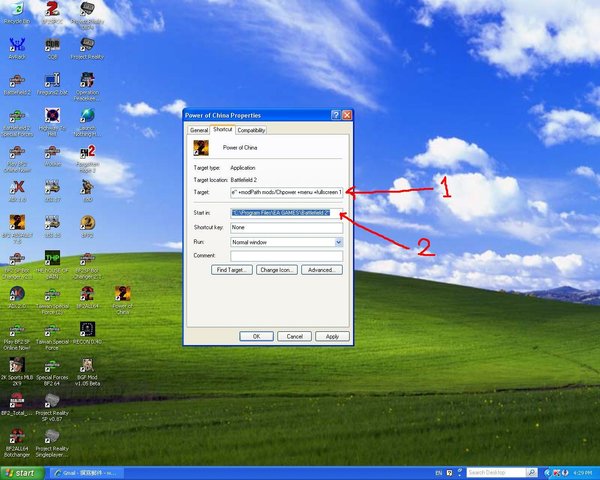Click the Find Target button

click(232, 270)
